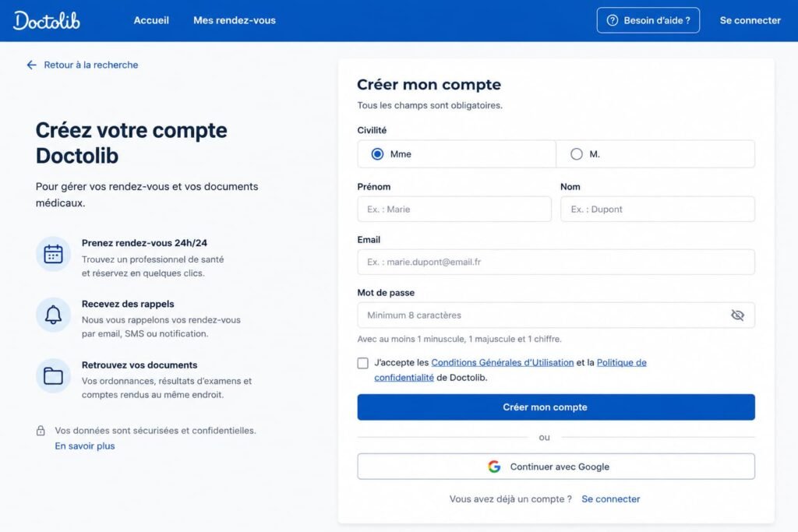The image size is (798, 532).
Task: Focus the Prénom input field
Action: 454,209
